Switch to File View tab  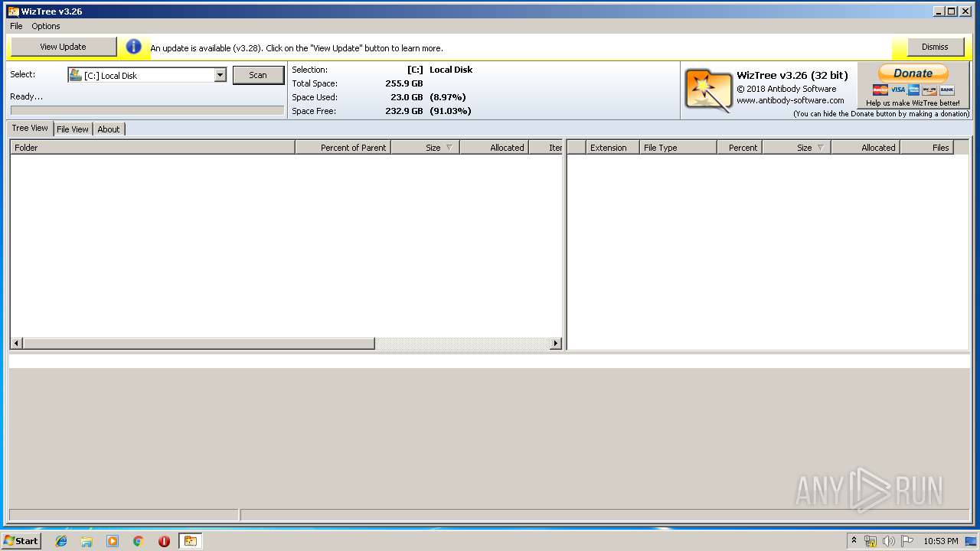coord(73,129)
